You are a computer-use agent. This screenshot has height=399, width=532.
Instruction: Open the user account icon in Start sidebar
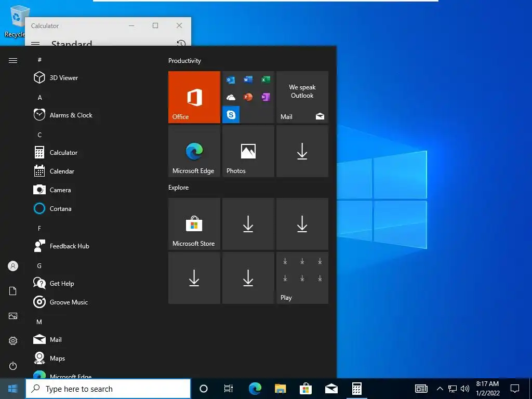tap(13, 266)
